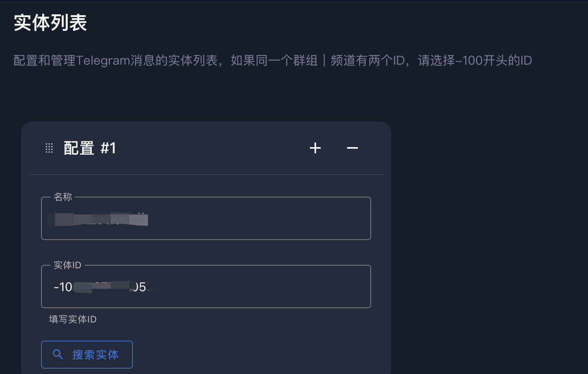This screenshot has height=374, width=588.
Task: Click the drag handle beside 配置 #1
Action: tap(49, 148)
